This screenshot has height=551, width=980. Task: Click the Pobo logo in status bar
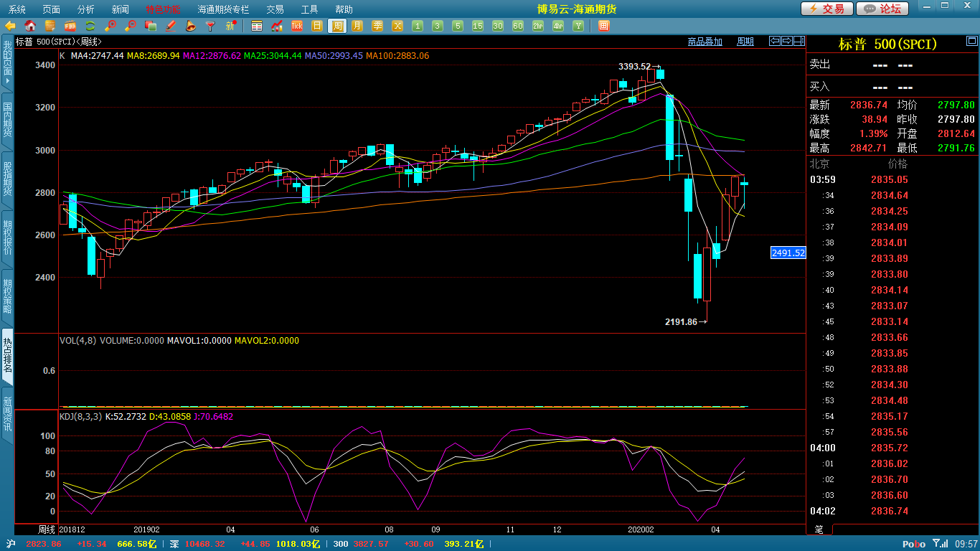point(913,544)
